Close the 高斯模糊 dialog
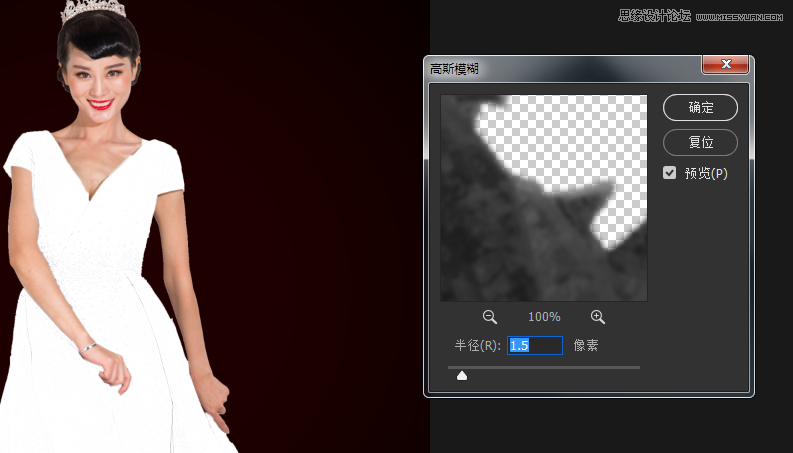 pos(726,64)
